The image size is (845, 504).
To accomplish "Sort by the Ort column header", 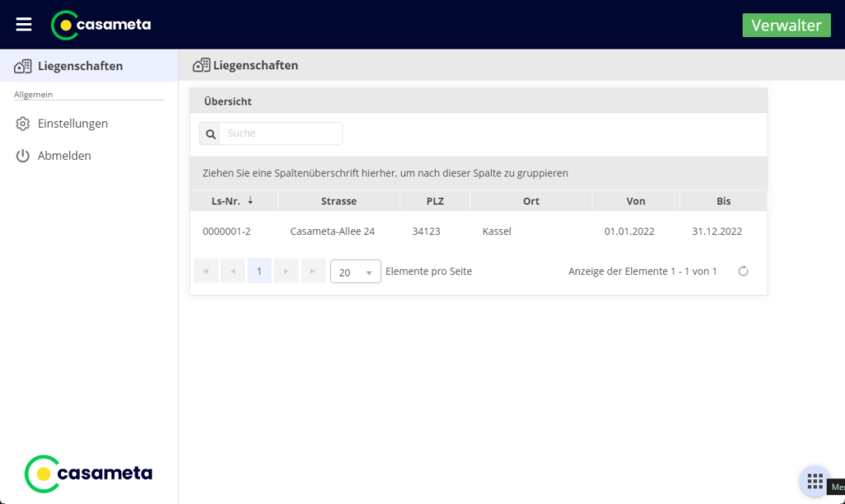I will click(531, 200).
